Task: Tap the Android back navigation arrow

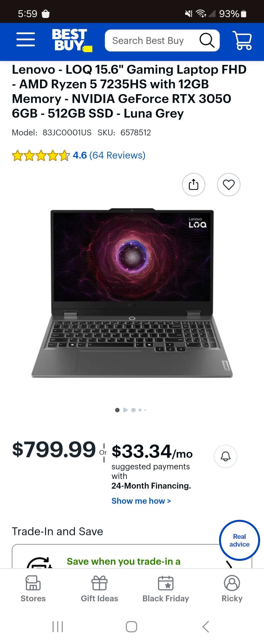Action: pyautogui.click(x=205, y=626)
